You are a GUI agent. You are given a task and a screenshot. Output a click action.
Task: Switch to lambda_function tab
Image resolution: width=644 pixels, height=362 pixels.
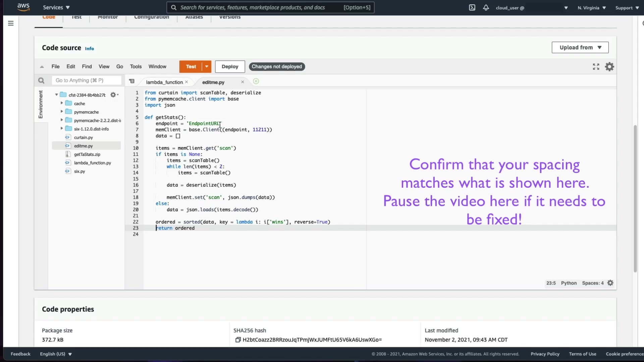pos(164,82)
